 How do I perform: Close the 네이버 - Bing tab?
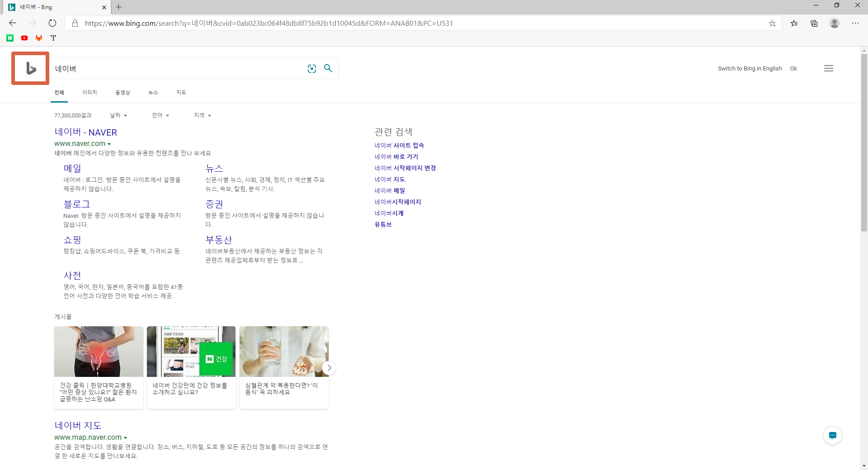[104, 7]
